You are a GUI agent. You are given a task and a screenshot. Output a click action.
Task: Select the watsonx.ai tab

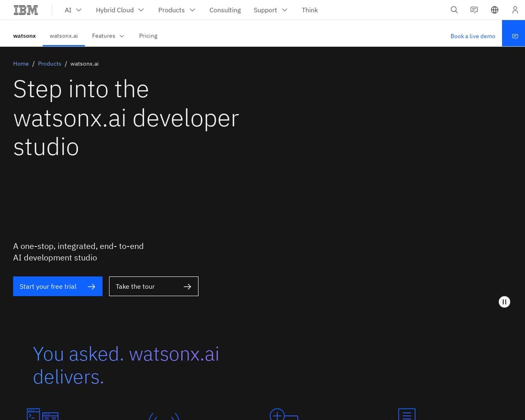tap(64, 36)
